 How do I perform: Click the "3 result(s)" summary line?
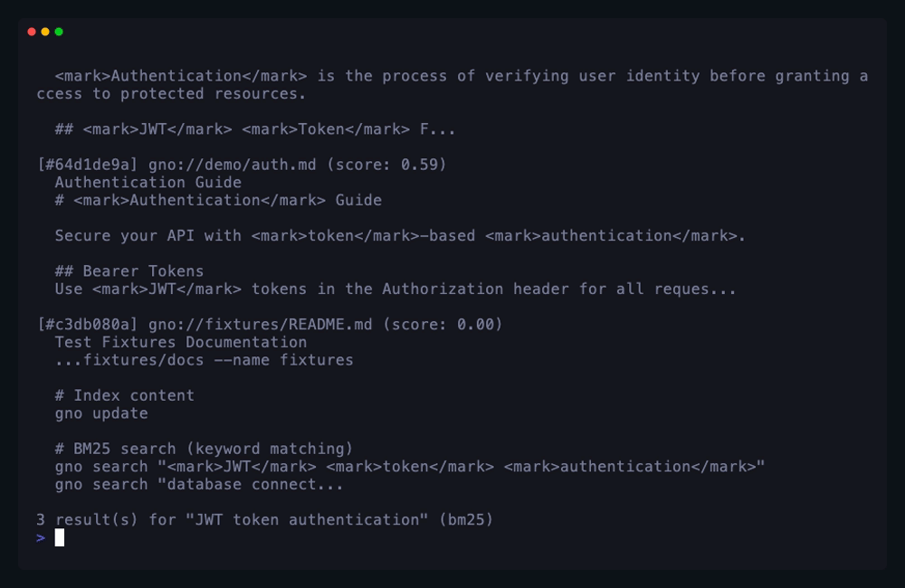pos(264,519)
